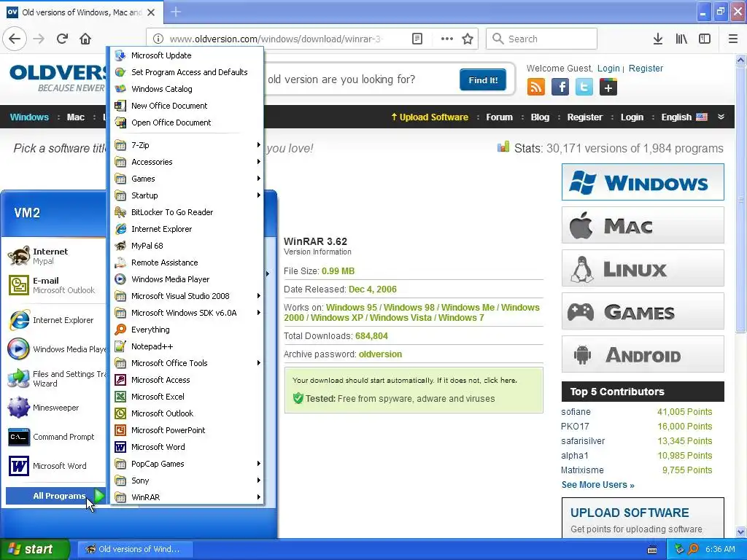
Task: Open site nav chevron beside English
Action: pos(721,117)
